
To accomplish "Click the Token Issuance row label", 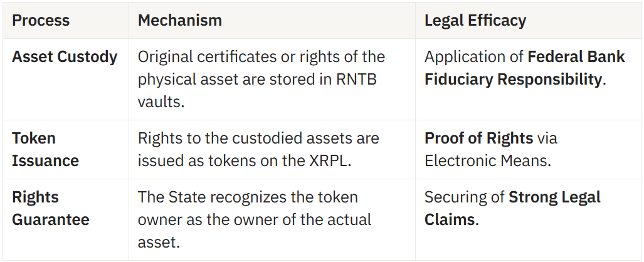I will (x=45, y=149).
